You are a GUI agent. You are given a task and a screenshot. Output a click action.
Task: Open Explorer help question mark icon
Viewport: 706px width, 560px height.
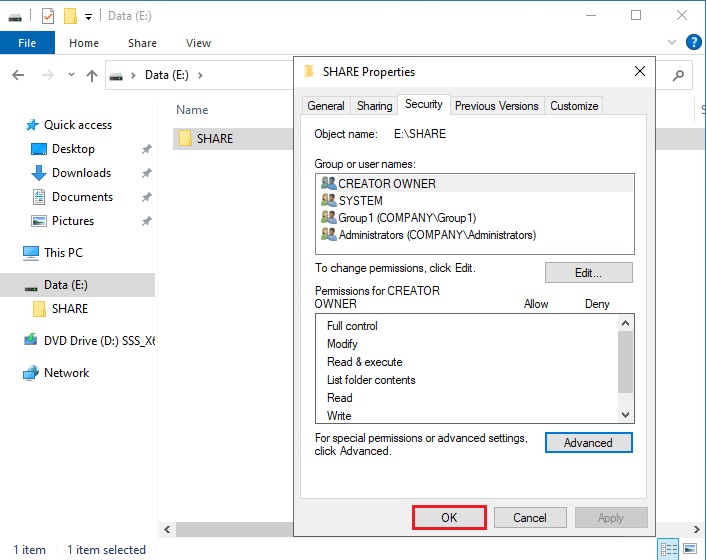click(693, 43)
